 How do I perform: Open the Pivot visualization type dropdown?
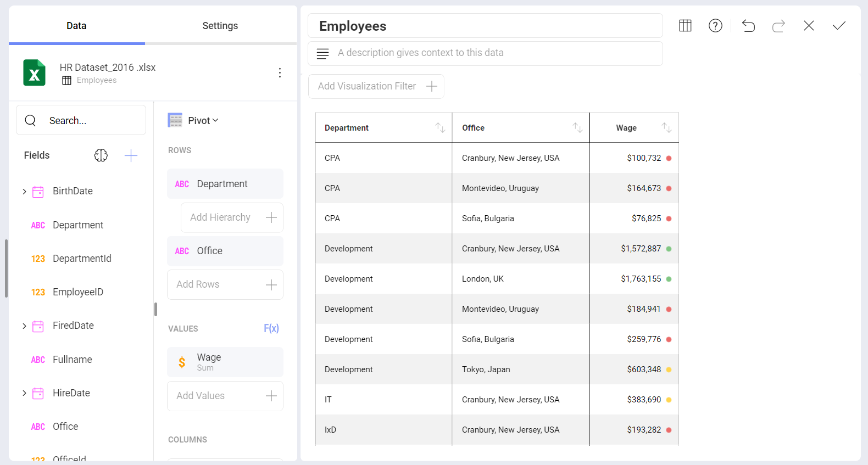tap(203, 120)
